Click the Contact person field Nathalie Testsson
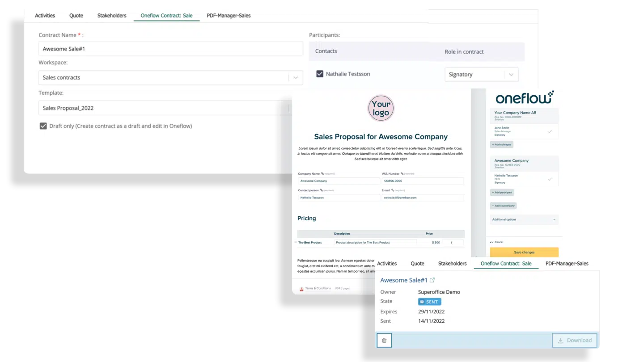The height and width of the screenshot is (362, 644). click(339, 198)
